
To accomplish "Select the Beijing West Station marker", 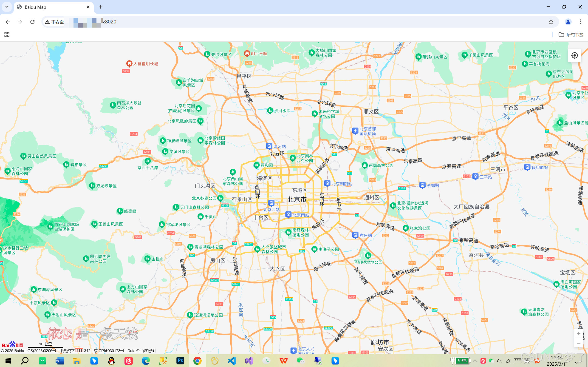I will [271, 203].
